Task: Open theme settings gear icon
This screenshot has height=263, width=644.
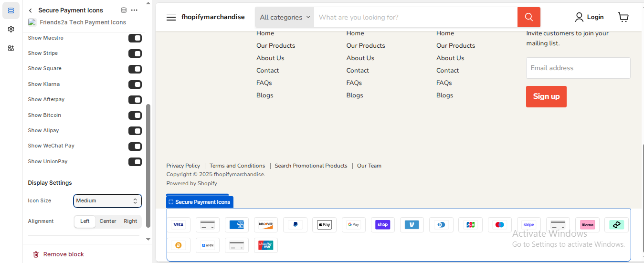Action: tap(11, 29)
